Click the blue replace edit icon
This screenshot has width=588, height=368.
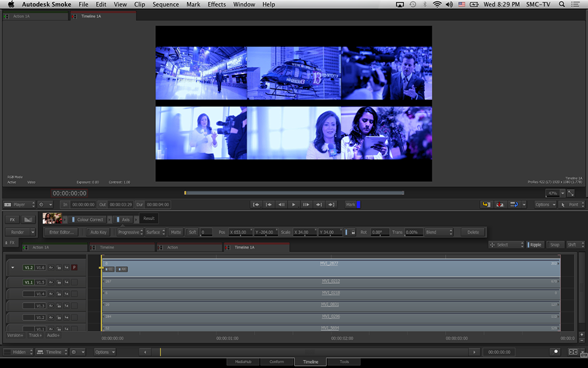coord(513,204)
